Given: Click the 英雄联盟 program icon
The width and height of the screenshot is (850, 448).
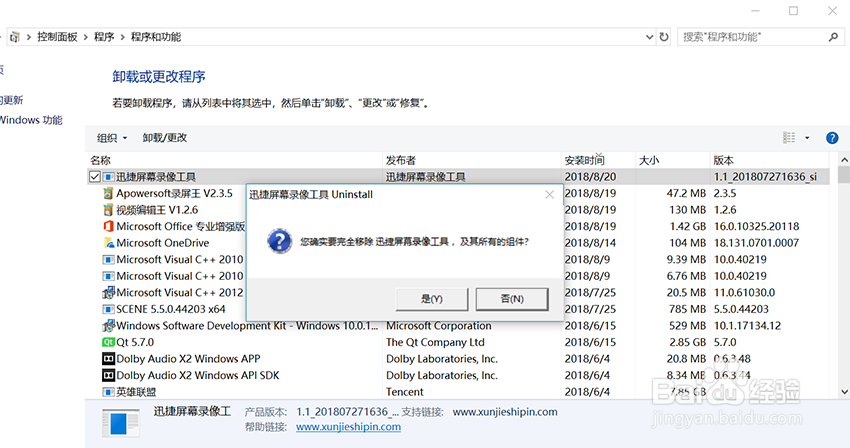Looking at the screenshot, I should (x=108, y=392).
